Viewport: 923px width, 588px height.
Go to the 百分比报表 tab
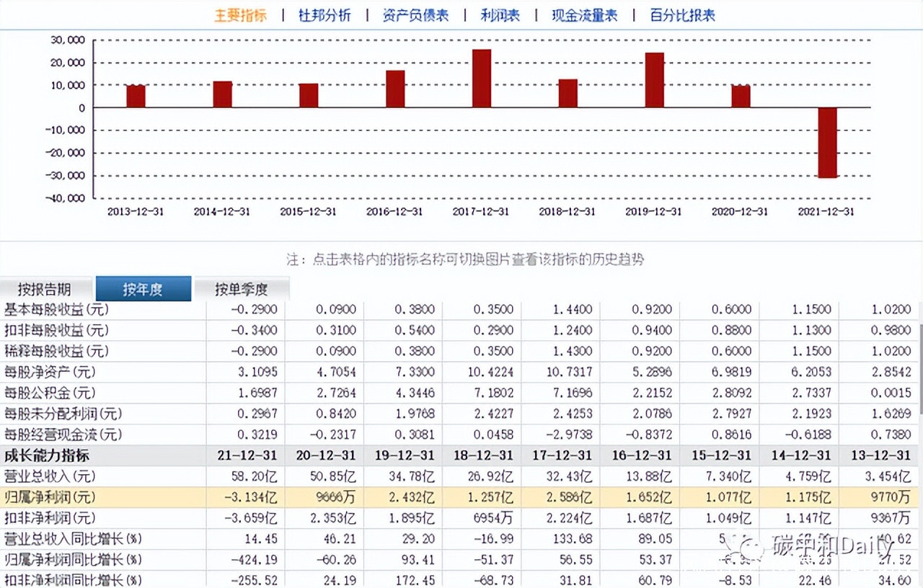682,15
